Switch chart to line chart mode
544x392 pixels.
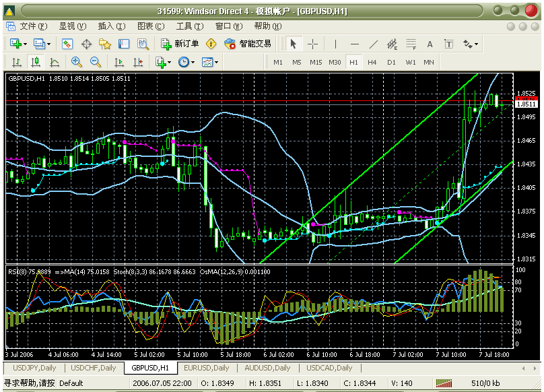[54, 62]
